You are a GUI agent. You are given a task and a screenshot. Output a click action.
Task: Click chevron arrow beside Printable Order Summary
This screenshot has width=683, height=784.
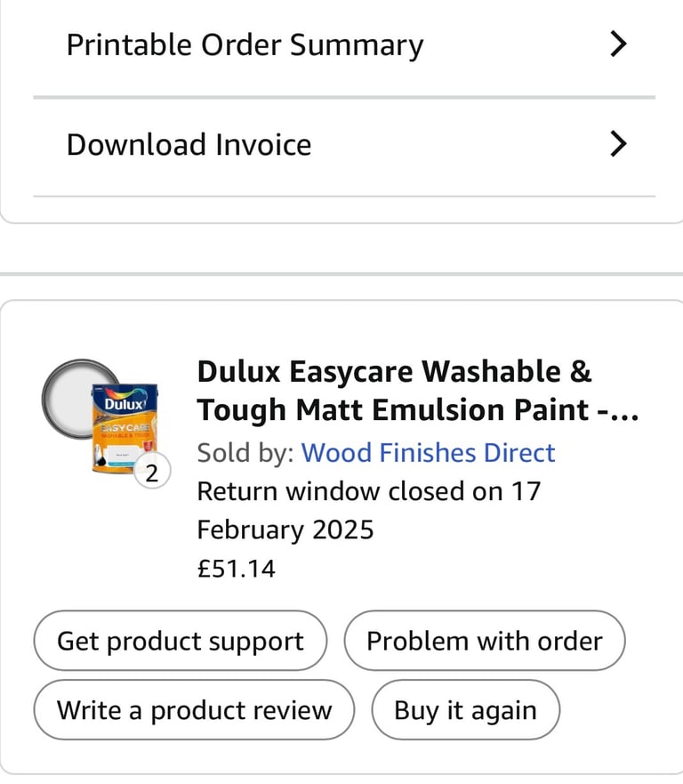(x=619, y=44)
